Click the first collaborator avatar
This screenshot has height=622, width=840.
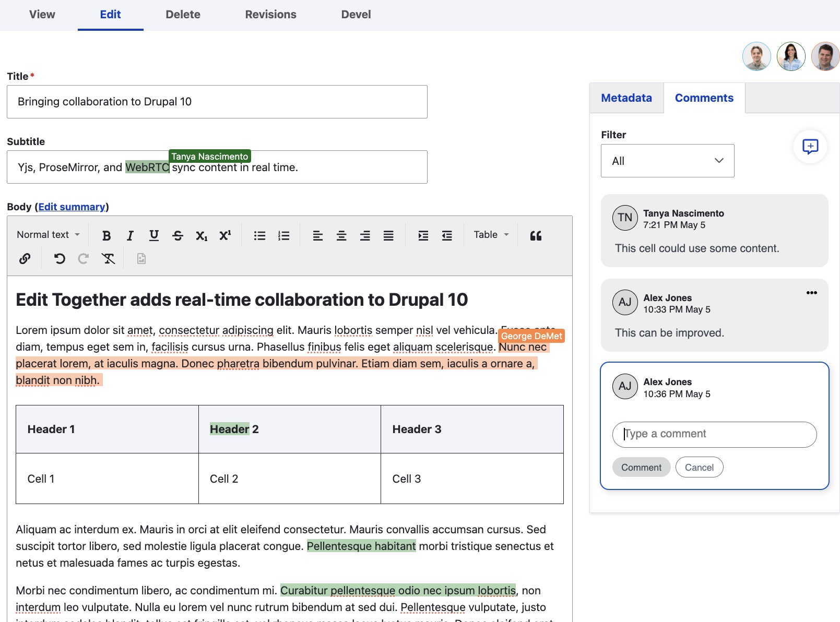pos(756,56)
